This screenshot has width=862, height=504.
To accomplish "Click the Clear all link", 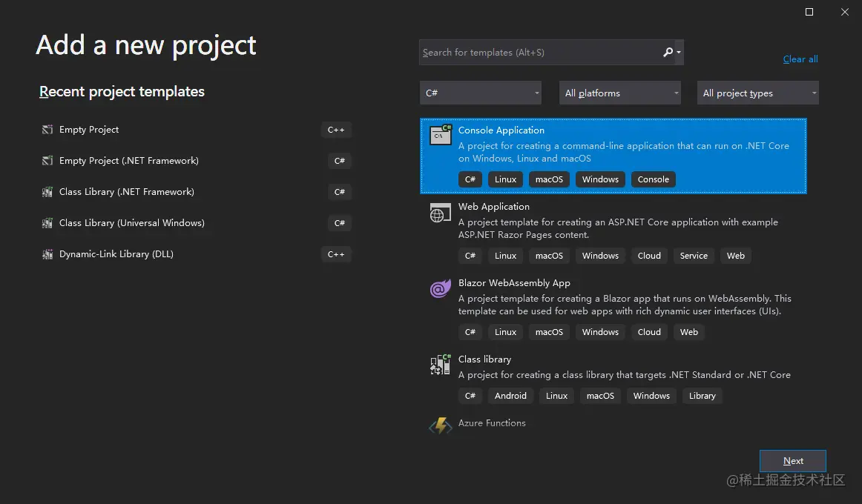I will (x=800, y=59).
